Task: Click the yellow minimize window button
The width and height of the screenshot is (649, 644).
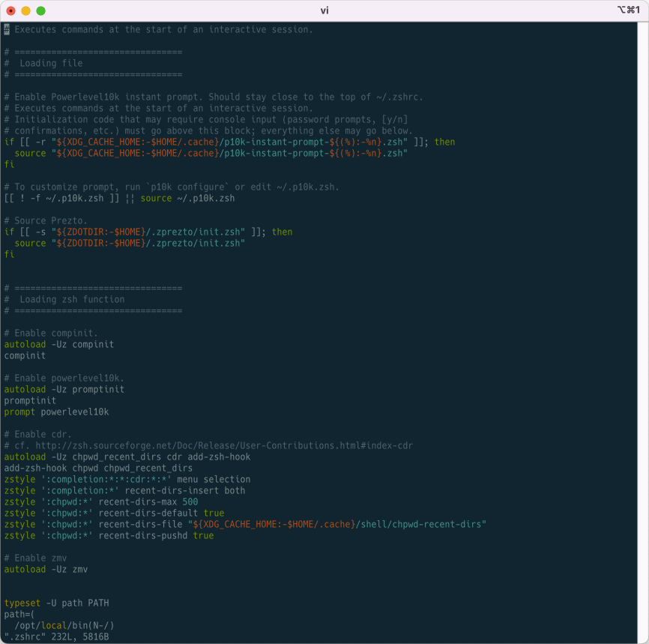Action: [x=25, y=10]
